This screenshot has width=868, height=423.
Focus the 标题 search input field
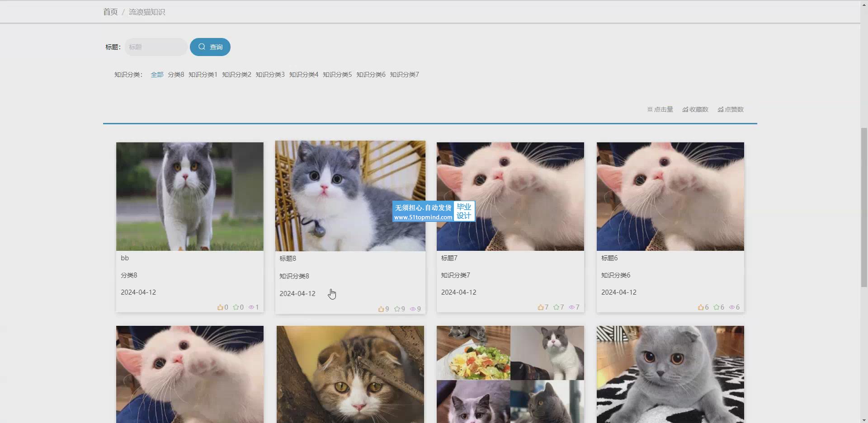coord(156,47)
